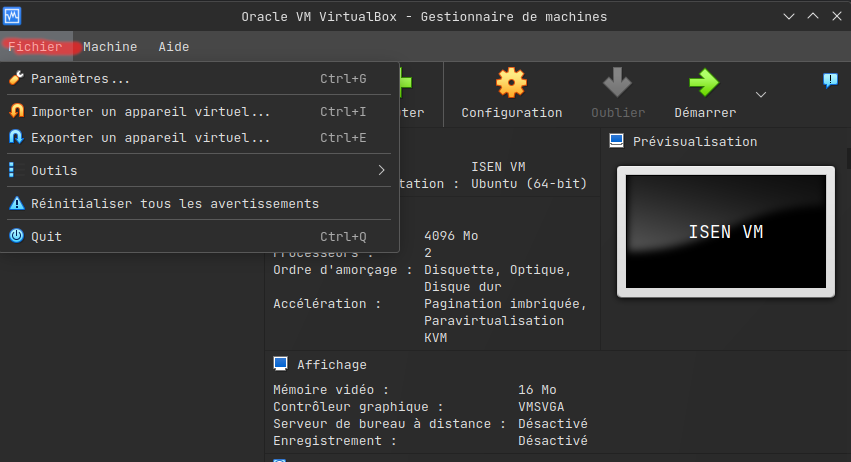Screen dimensions: 851x462
Task: Click the Accélération label
Action: pos(327,303)
